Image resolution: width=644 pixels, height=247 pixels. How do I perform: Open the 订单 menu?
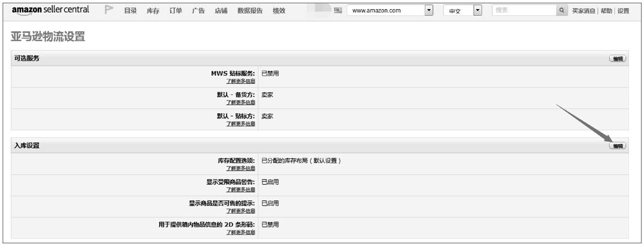coord(175,11)
